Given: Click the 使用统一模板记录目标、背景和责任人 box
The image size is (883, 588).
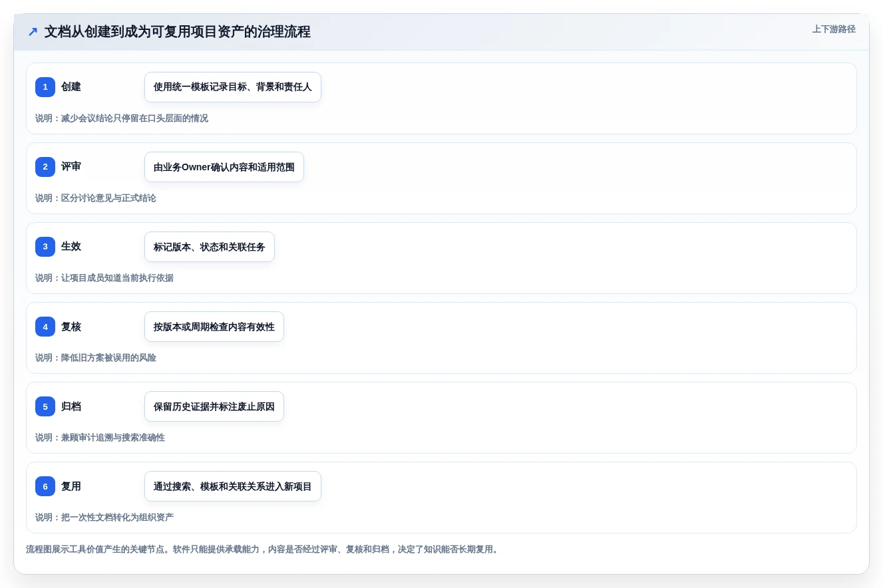Looking at the screenshot, I should (x=233, y=87).
